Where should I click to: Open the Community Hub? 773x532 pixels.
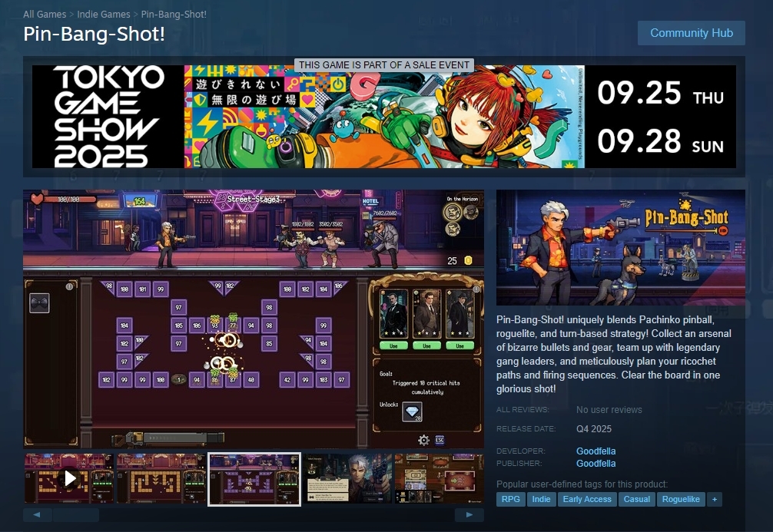691,33
